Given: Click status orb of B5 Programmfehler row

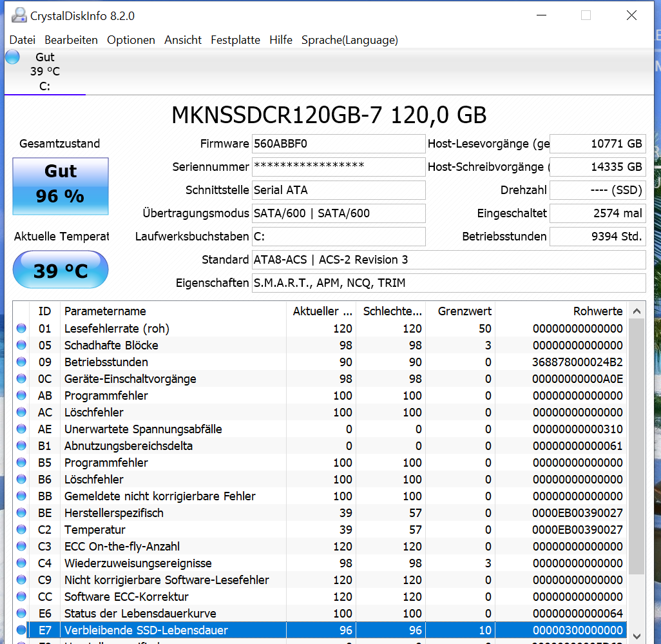Looking at the screenshot, I should click(21, 463).
